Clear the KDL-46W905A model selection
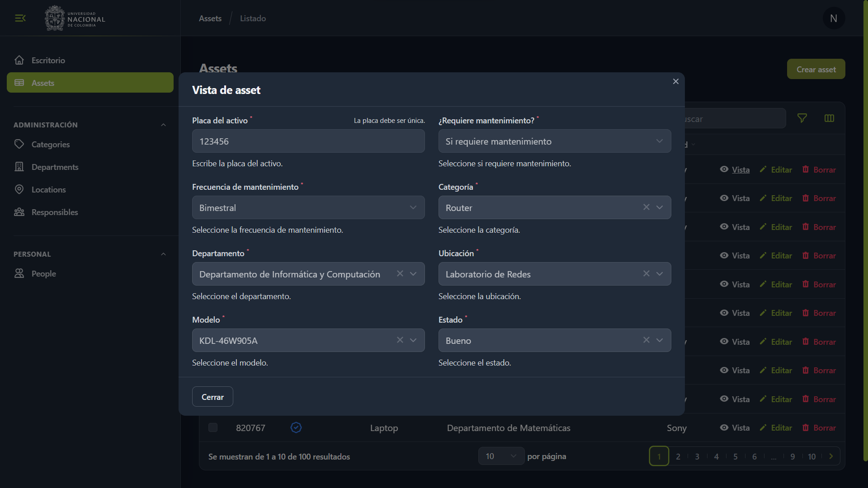 point(400,340)
